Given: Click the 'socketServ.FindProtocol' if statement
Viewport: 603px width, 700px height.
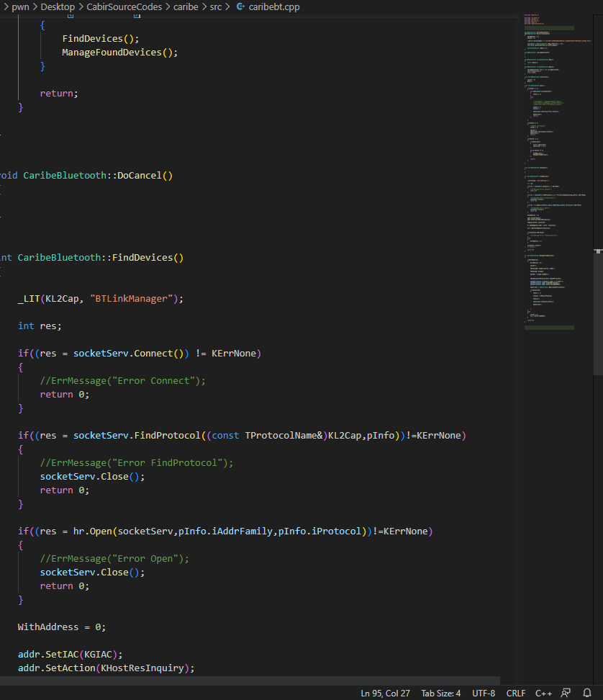Looking at the screenshot, I should (x=242, y=435).
